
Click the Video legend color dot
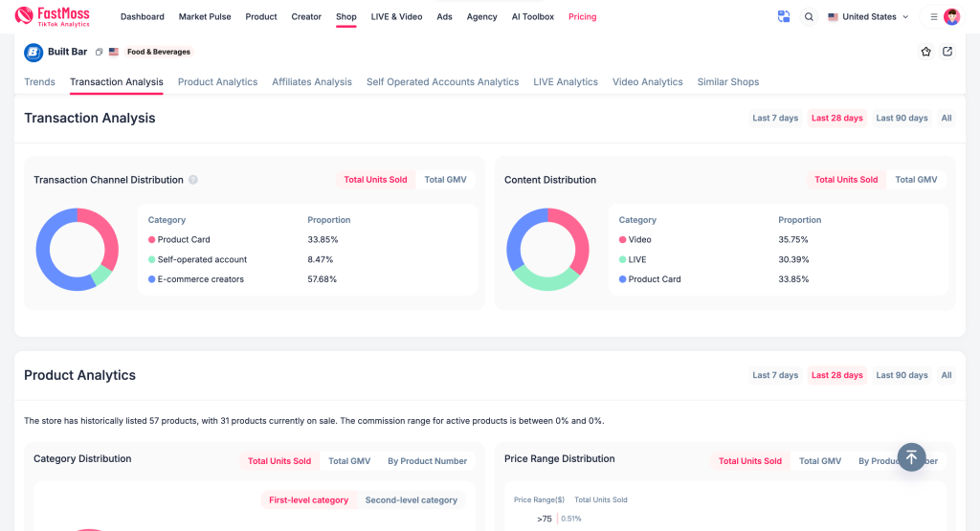(x=622, y=240)
